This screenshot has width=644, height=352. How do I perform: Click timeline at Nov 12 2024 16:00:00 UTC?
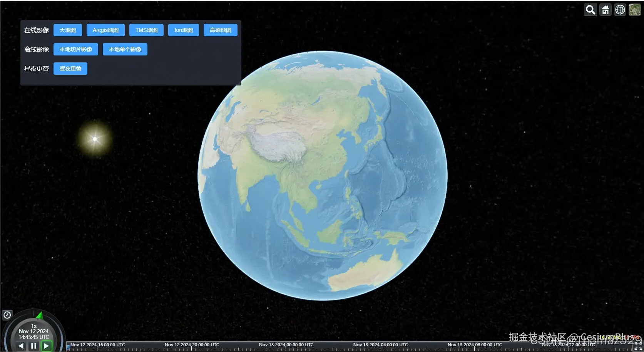[x=97, y=345]
